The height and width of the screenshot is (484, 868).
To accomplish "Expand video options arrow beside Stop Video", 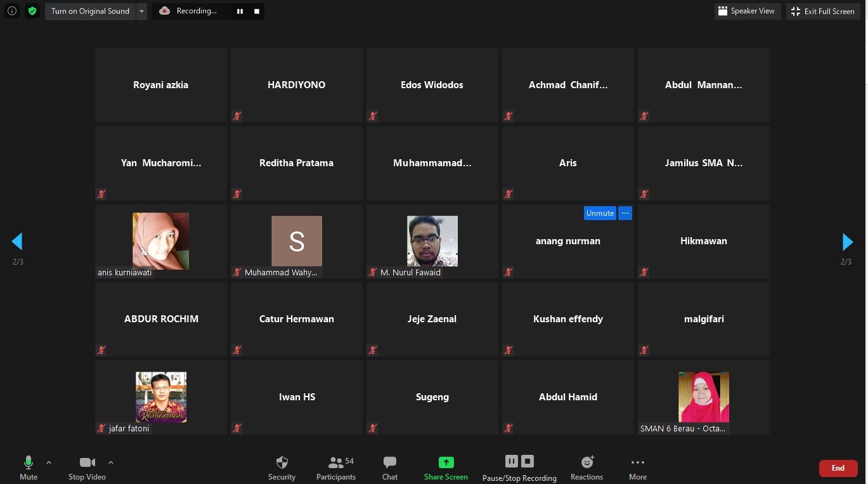I will point(111,462).
